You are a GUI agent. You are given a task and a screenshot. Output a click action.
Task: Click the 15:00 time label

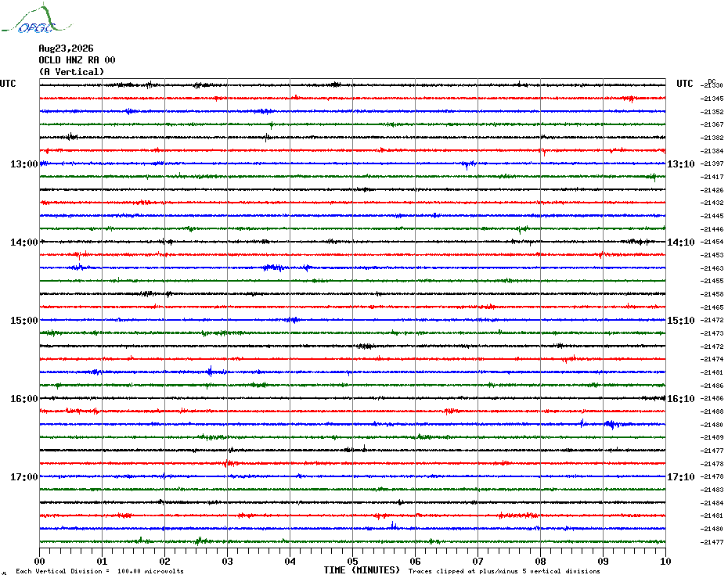click(24, 320)
